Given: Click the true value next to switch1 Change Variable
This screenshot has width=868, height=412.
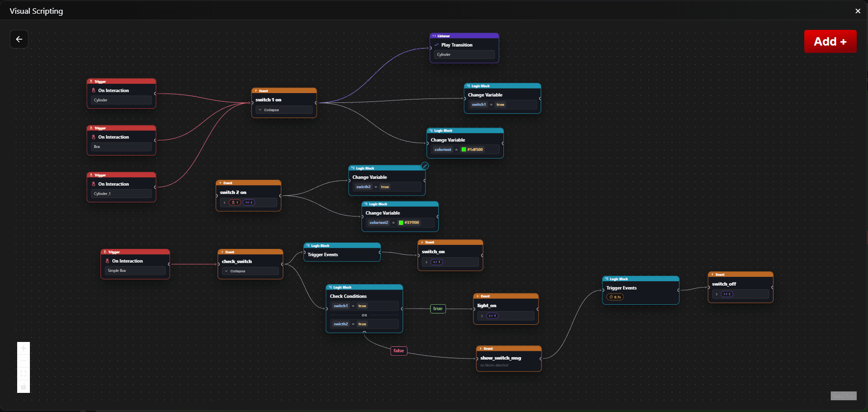Looking at the screenshot, I should coord(500,104).
